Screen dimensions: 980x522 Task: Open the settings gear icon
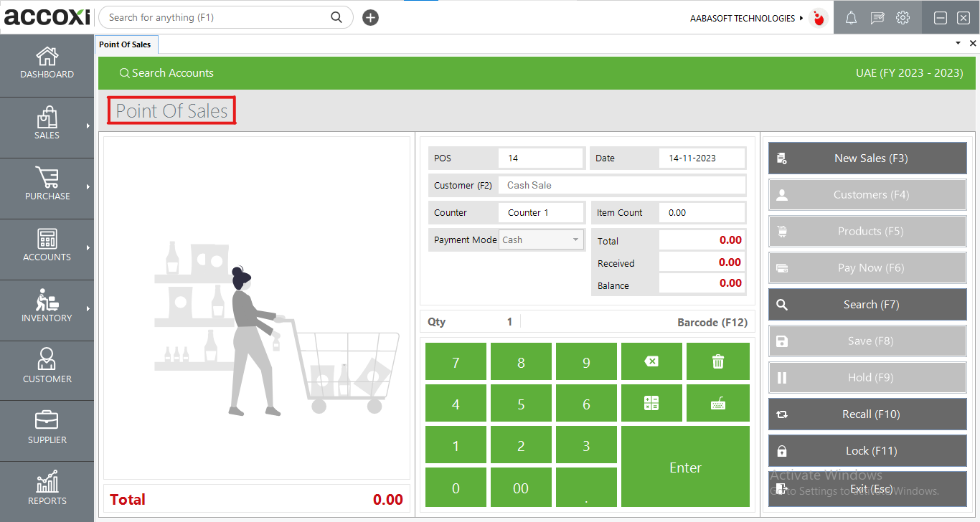click(x=903, y=17)
